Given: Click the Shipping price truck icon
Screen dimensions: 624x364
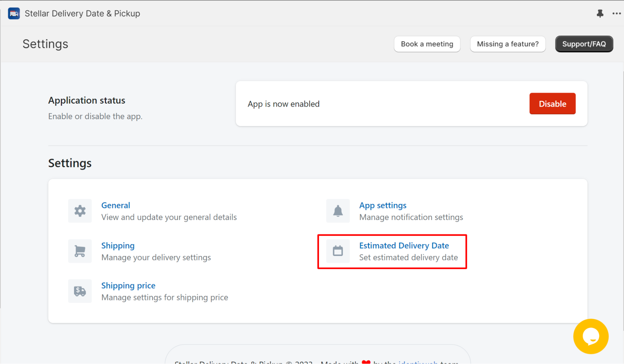Looking at the screenshot, I should click(x=80, y=291).
